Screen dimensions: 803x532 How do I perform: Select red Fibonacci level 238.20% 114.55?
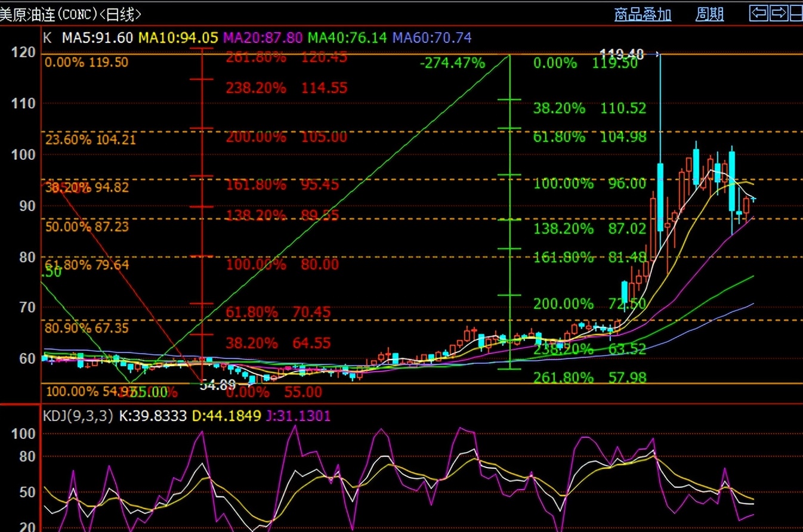pyautogui.click(x=286, y=88)
